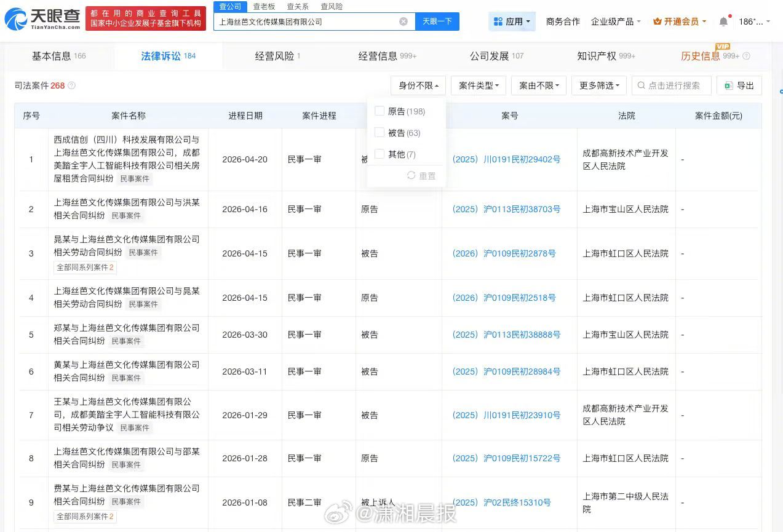The width and height of the screenshot is (783, 532).
Task: Click 王某 labor dispute case name
Action: tap(127, 415)
